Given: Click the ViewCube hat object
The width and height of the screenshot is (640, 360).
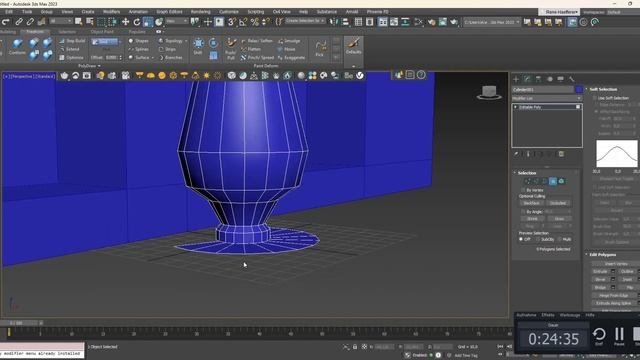Looking at the screenshot, I should point(489,93).
